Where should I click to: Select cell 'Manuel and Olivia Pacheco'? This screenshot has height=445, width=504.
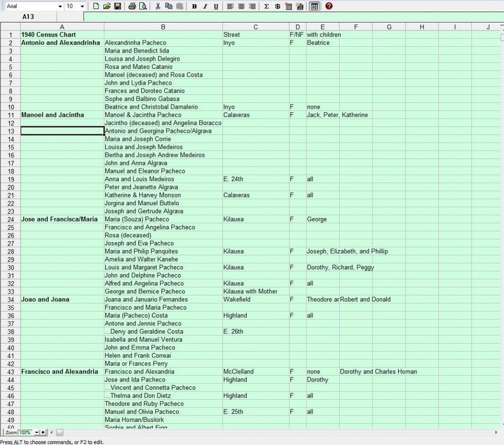click(163, 412)
